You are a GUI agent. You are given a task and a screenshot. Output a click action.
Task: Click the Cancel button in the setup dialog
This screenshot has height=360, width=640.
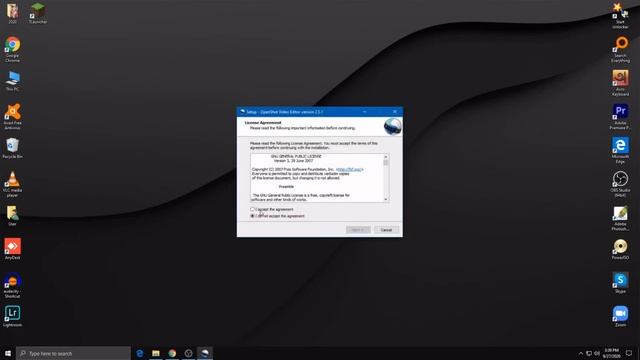[x=386, y=230]
